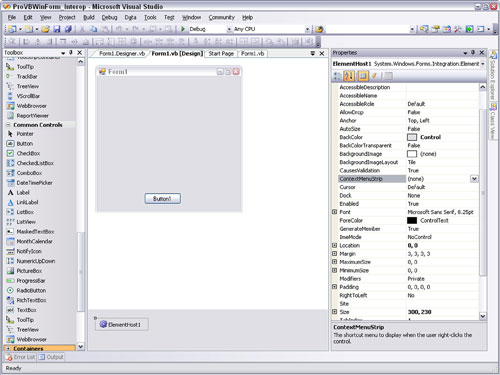
Task: Click the Start Page toolbar icon
Action: point(469,29)
